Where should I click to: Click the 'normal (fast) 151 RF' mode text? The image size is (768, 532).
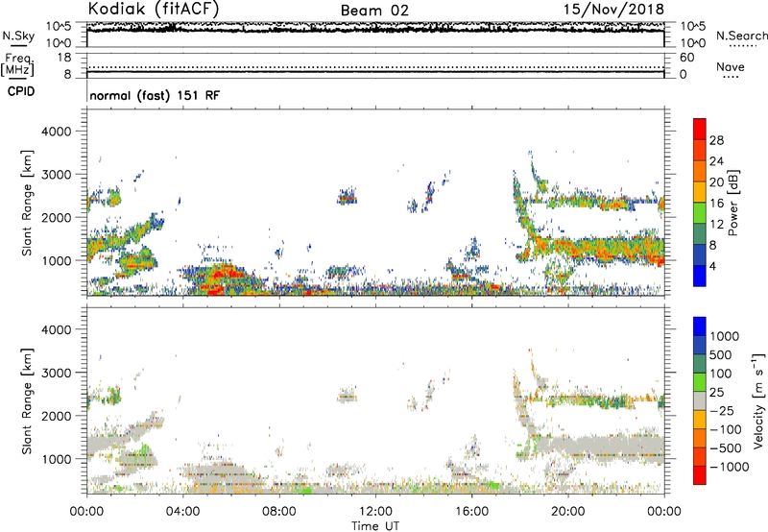coord(155,95)
